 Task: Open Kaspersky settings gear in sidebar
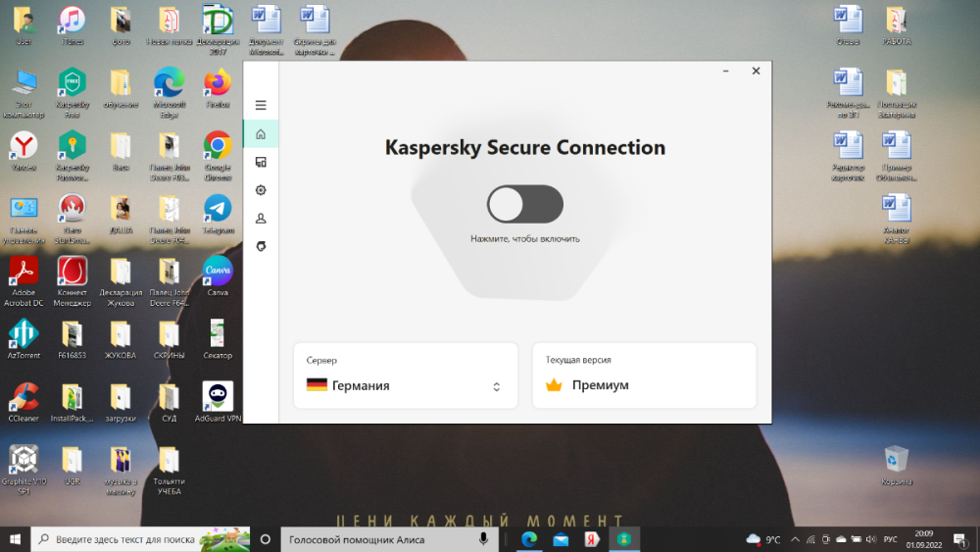click(261, 190)
